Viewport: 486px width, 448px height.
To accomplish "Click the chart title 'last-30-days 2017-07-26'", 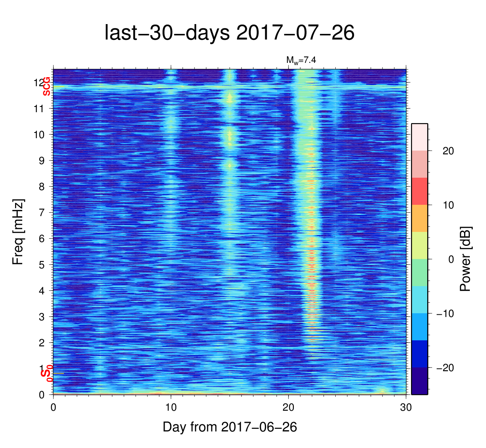I will pos(229,33).
